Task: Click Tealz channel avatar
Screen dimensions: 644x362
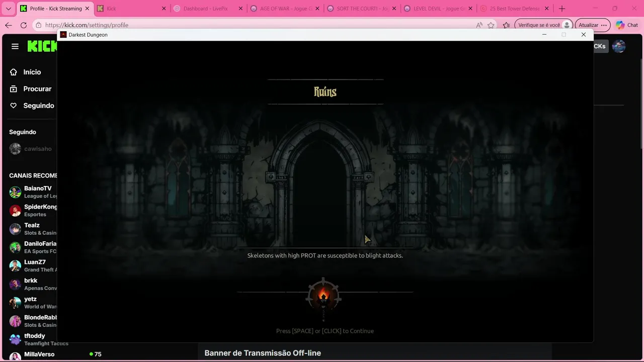Action: [15, 229]
